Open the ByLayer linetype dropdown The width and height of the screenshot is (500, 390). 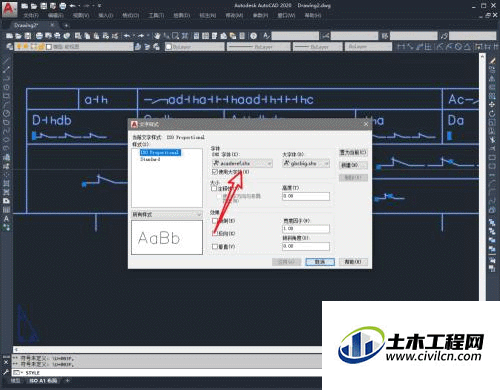click(259, 47)
